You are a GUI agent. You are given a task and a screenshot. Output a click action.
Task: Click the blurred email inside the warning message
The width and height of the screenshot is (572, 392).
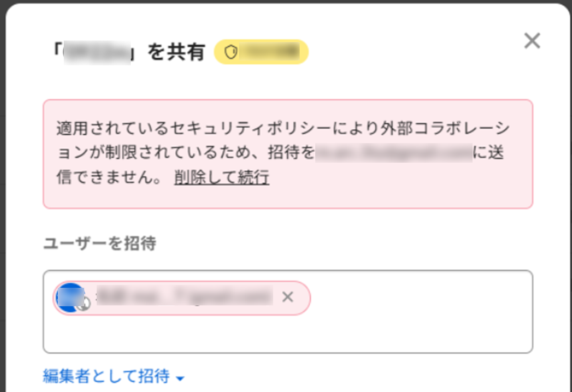pos(393,153)
